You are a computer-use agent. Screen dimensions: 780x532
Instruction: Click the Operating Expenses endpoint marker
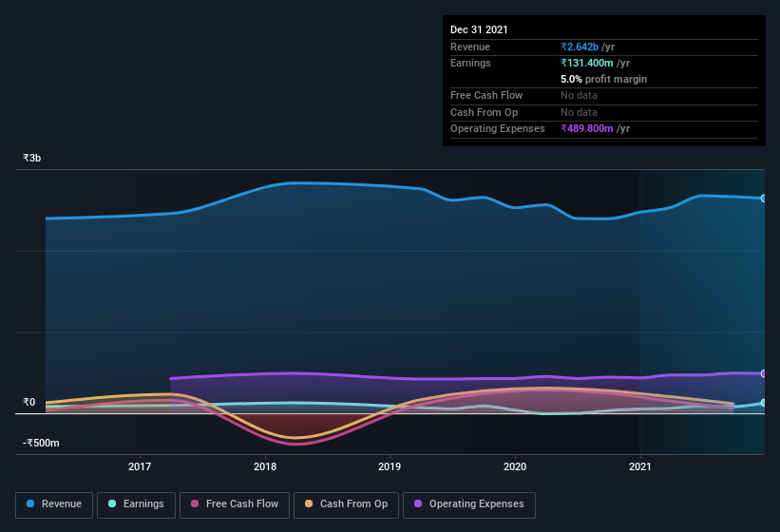click(763, 373)
